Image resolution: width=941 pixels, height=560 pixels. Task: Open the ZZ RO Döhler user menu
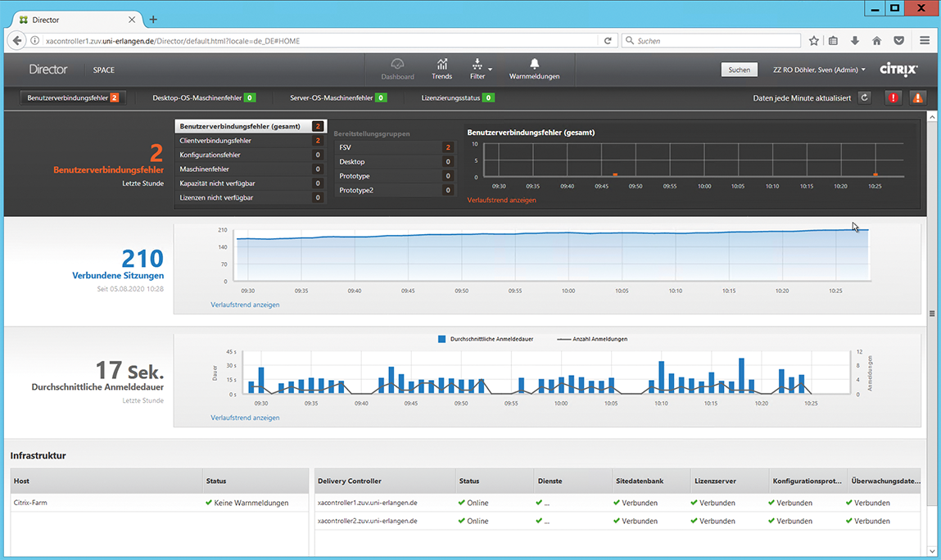819,70
